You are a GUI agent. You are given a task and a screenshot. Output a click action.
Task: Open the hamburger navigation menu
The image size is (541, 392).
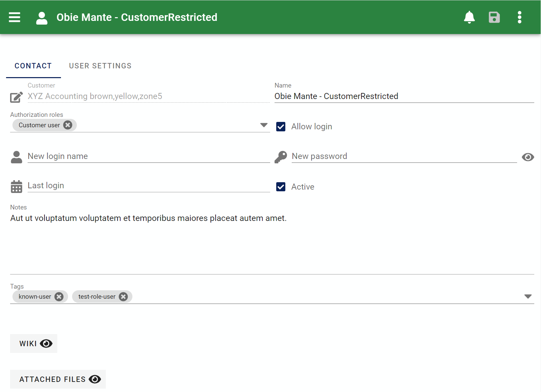[x=14, y=17]
